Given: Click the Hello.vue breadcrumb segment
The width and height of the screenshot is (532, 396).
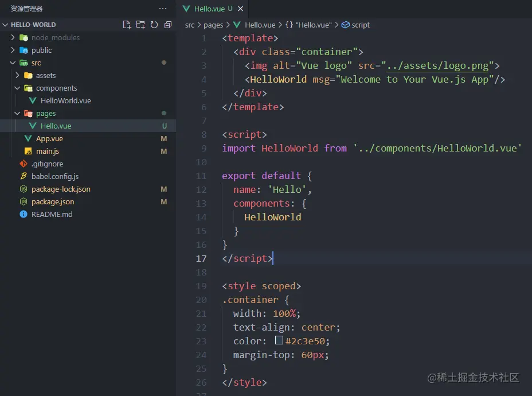Looking at the screenshot, I should tap(260, 25).
